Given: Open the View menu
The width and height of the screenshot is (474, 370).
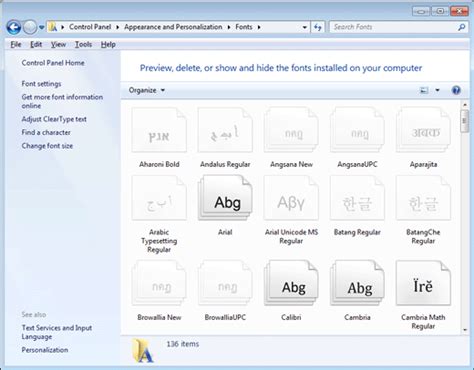Looking at the screenshot, I should 58,44.
